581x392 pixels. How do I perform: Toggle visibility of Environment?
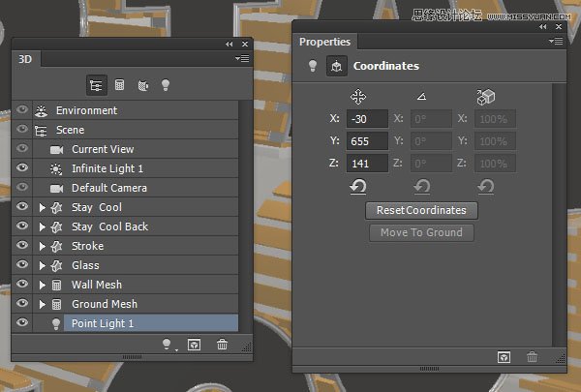tap(22, 109)
